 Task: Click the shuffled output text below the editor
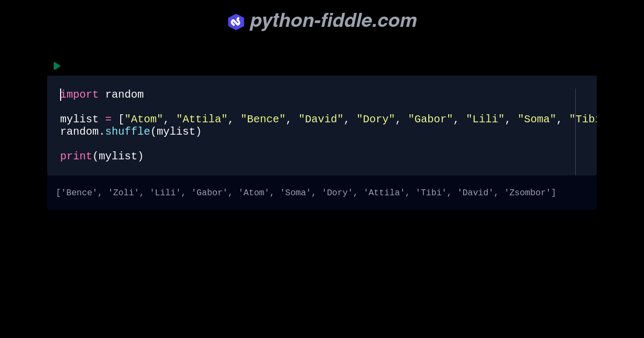coord(306,192)
